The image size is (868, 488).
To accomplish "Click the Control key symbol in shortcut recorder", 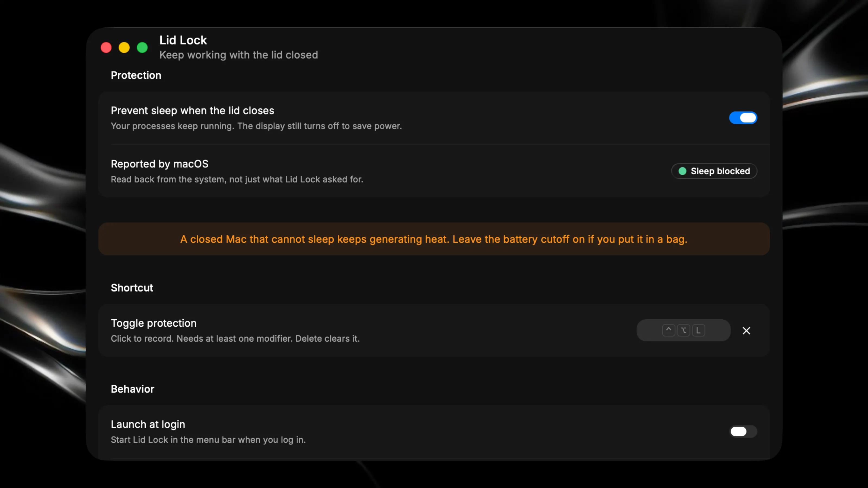I will [669, 330].
